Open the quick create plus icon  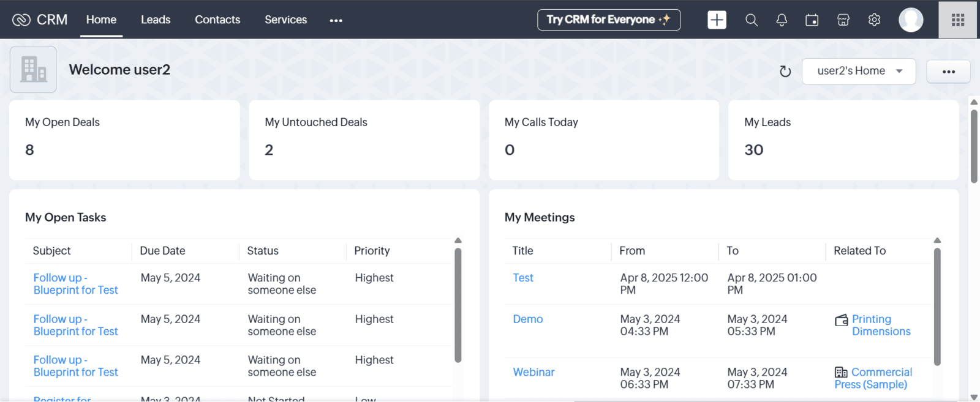717,20
